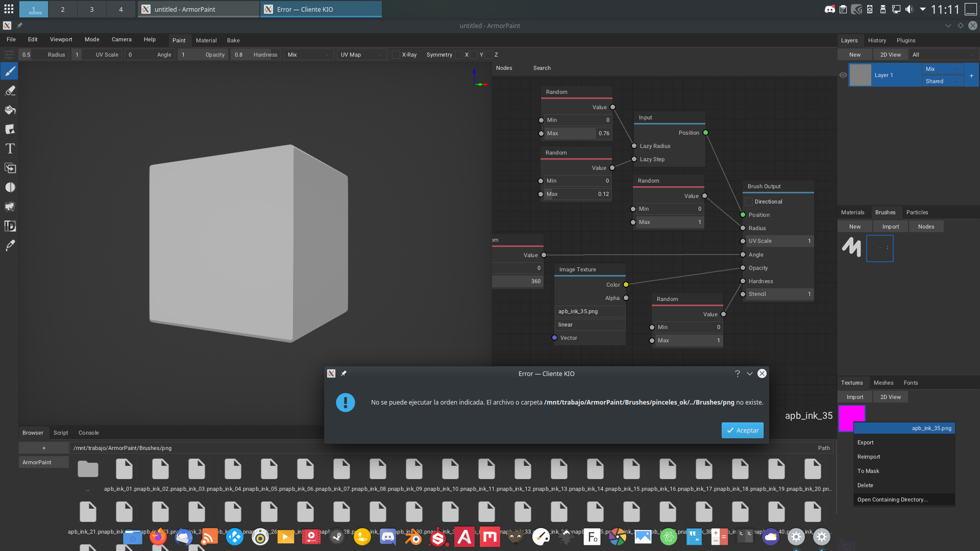Adjust the Radius slider
The image size is (980, 551).
[44, 55]
